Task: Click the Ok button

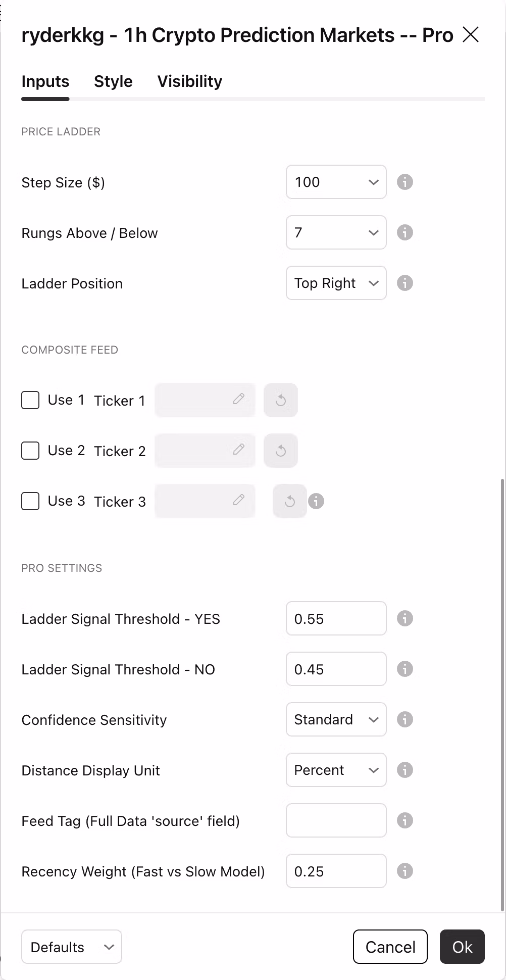Action: (x=462, y=947)
